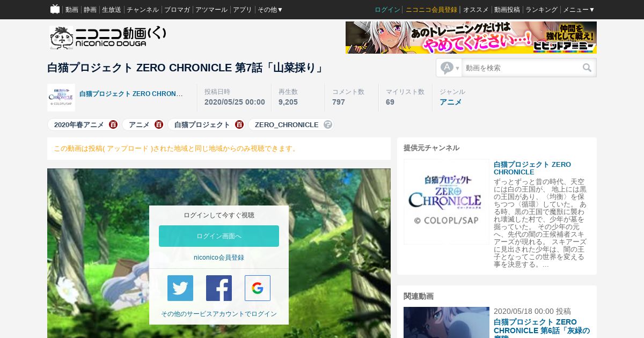
Task: Click the video title 第7話「山菜採り」
Action: (x=186, y=68)
